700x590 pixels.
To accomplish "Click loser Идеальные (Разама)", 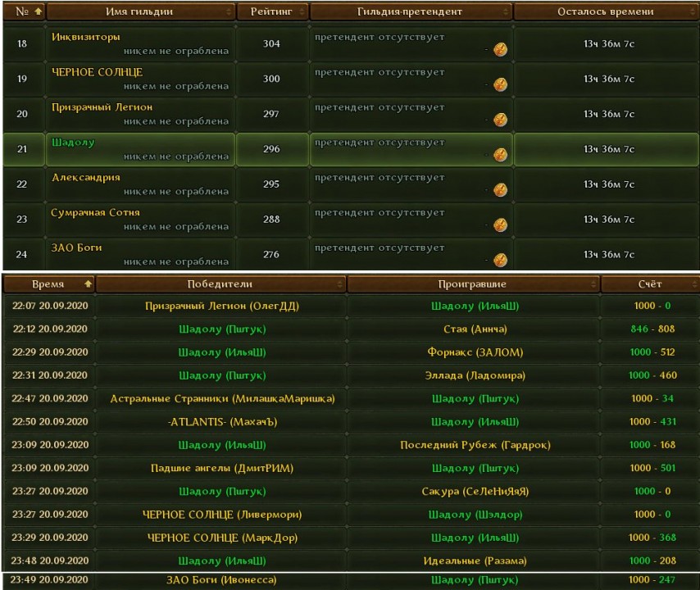I will (x=475, y=561).
